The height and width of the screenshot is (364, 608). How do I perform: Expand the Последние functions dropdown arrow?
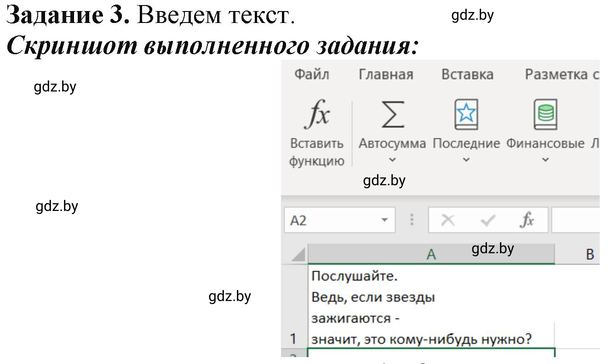pos(466,160)
